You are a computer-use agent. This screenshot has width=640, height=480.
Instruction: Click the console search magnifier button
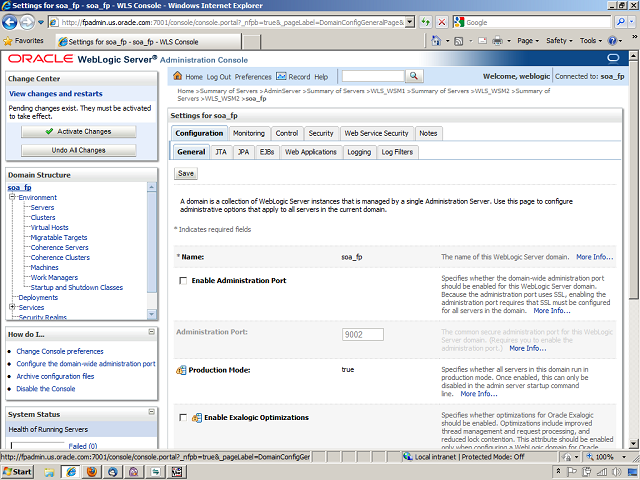click(x=412, y=76)
